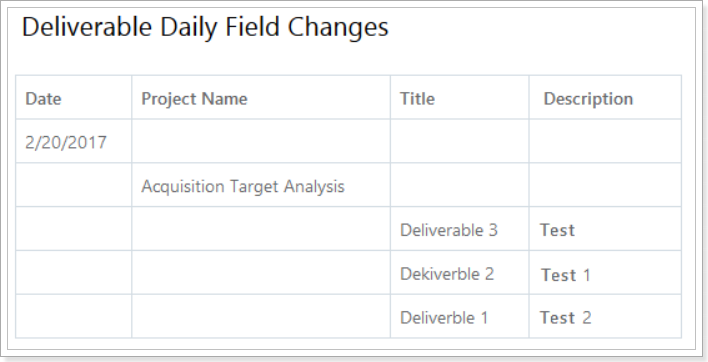The image size is (708, 362).
Task: Click the Dekiverble 2 title cell
Action: coord(459,273)
